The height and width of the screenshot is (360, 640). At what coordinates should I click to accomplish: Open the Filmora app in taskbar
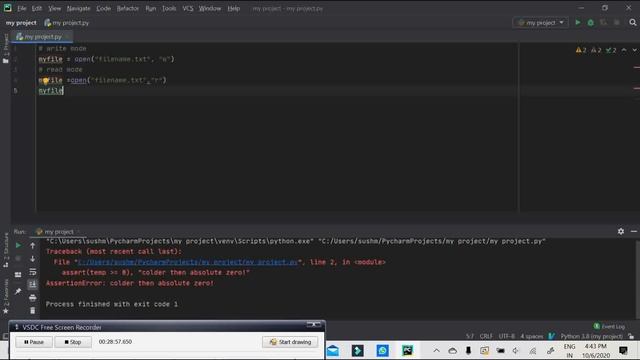click(358, 351)
